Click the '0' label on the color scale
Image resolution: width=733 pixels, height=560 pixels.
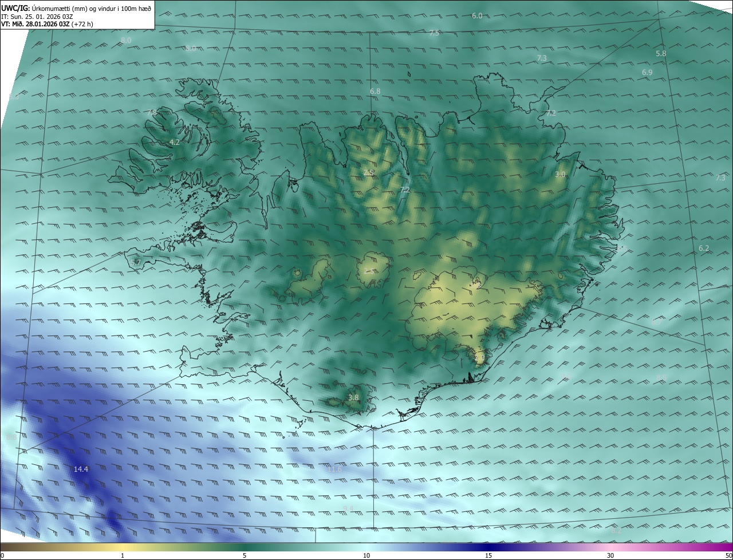pos(2,555)
